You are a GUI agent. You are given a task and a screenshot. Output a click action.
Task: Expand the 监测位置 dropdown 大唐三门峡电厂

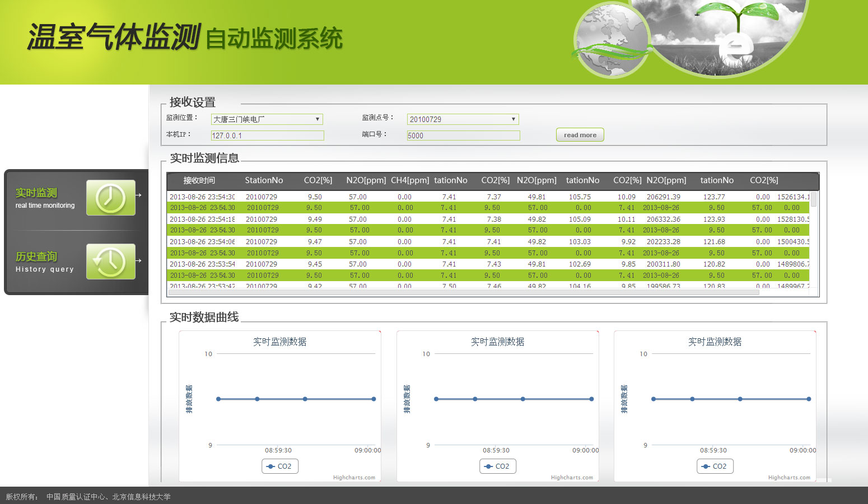pos(267,119)
